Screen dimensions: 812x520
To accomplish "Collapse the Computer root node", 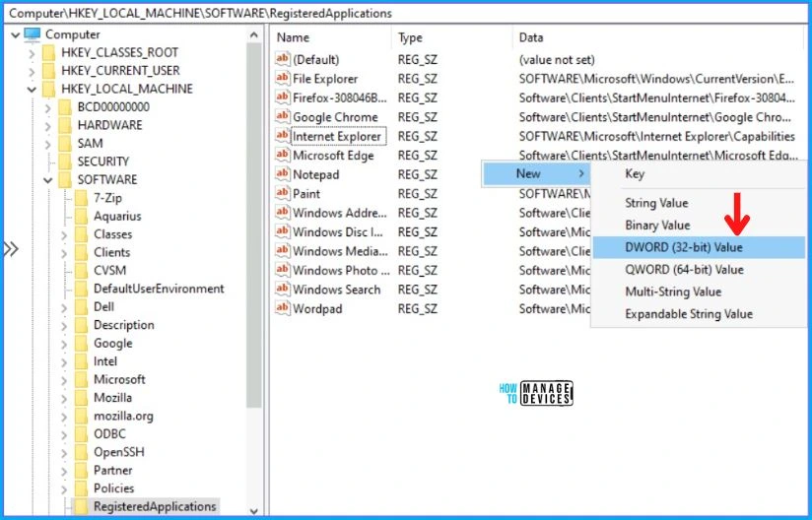I will (x=15, y=35).
